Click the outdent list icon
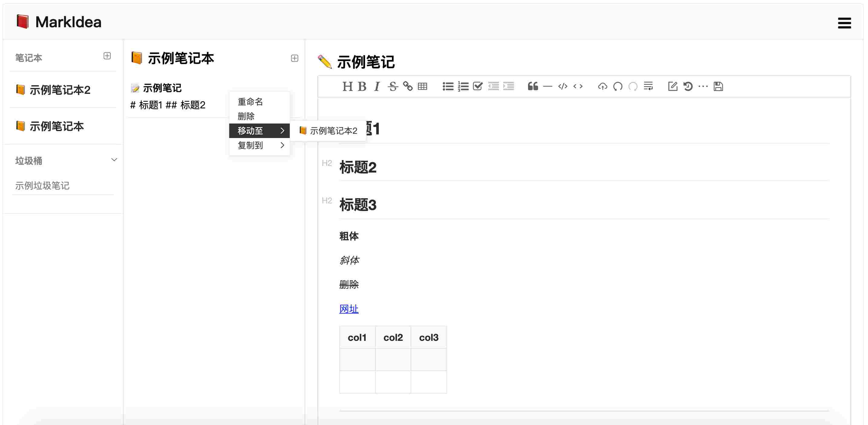 [x=493, y=87]
